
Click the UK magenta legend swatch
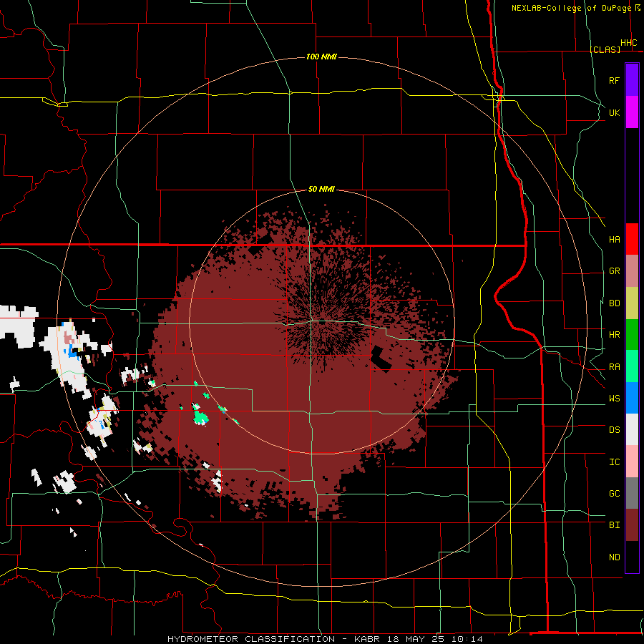tap(632, 112)
